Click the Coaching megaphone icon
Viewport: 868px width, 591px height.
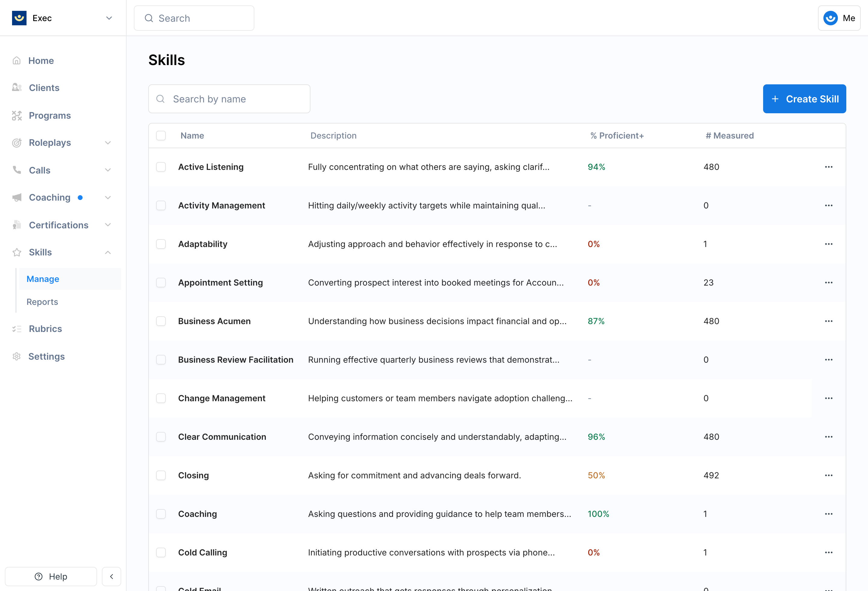coord(17,197)
